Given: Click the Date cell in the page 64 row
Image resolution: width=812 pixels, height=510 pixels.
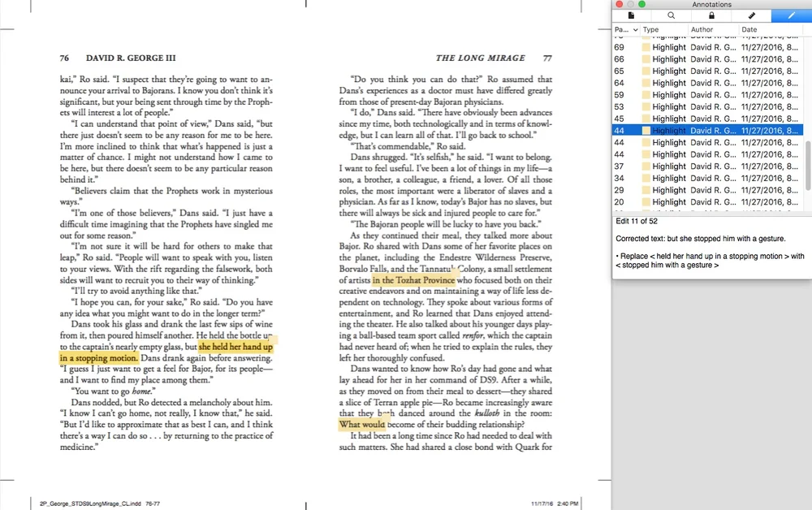Looking at the screenshot, I should click(x=770, y=83).
